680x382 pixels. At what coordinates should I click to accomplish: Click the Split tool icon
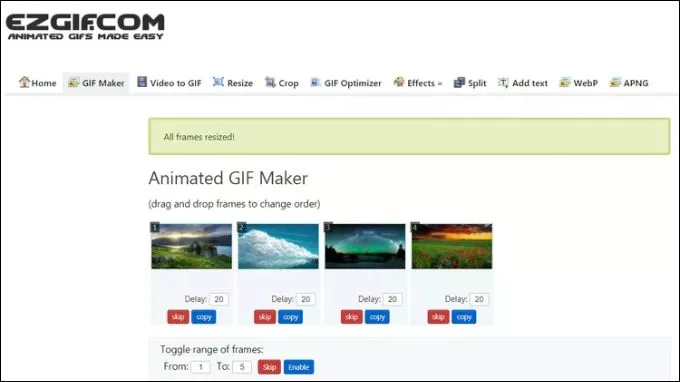(x=459, y=82)
